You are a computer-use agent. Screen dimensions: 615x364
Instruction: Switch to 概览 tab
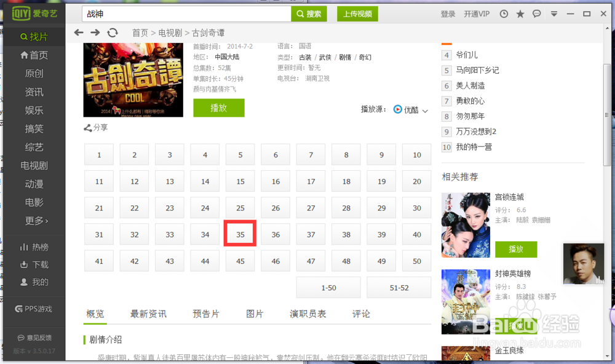coord(95,314)
